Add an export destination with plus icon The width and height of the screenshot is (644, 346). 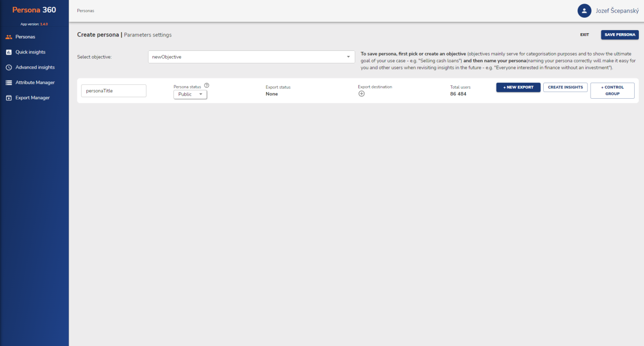(361, 94)
